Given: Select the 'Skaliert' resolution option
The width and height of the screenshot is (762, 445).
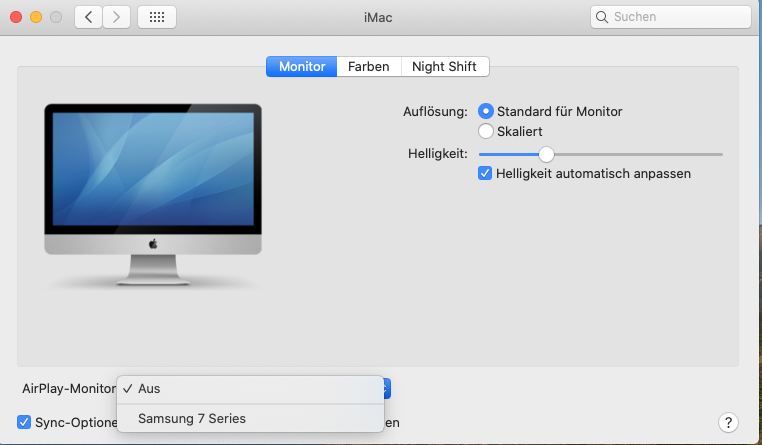Looking at the screenshot, I should [486, 131].
